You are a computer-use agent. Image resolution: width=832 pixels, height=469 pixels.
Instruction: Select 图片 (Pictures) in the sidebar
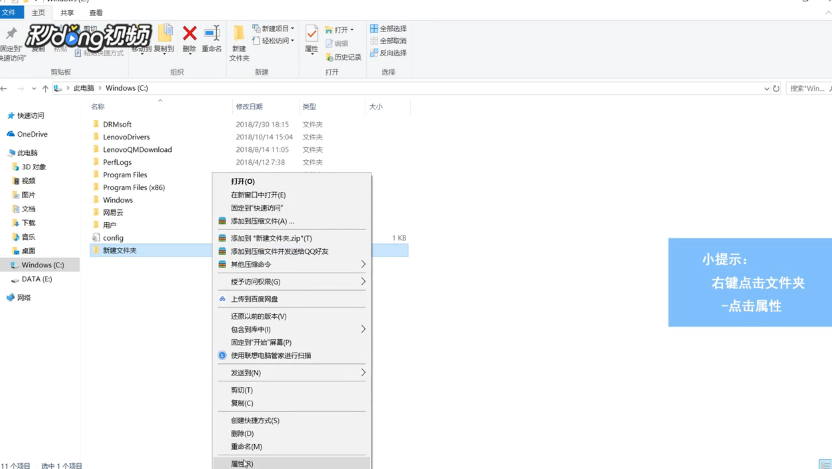pyautogui.click(x=24, y=195)
